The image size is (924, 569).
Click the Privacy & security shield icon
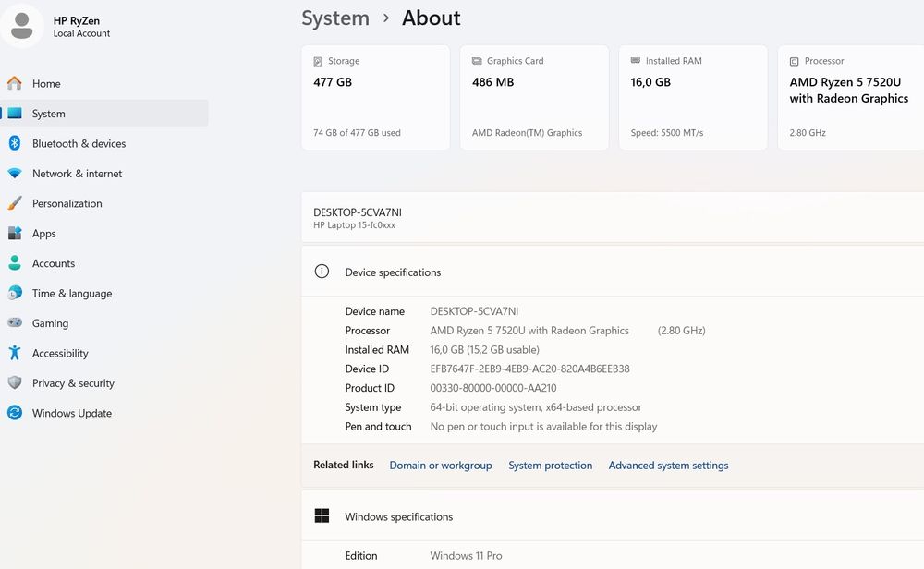15,383
